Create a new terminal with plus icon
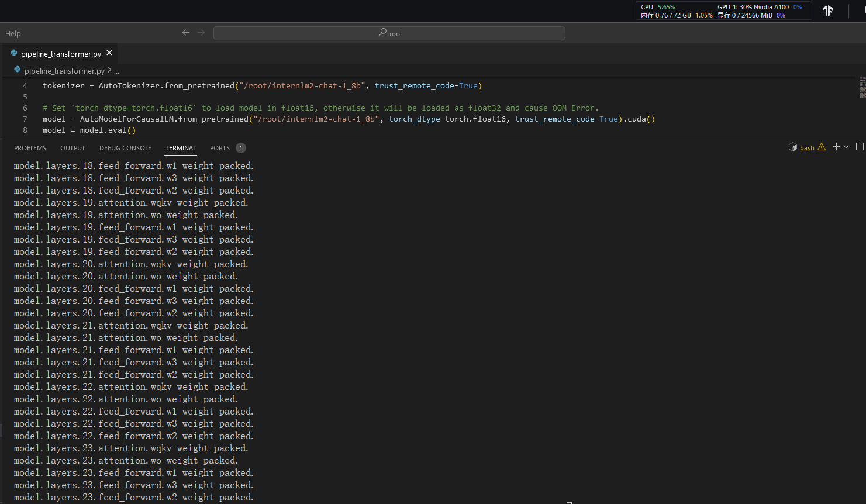Screen dimensions: 866x504 (x=836, y=147)
